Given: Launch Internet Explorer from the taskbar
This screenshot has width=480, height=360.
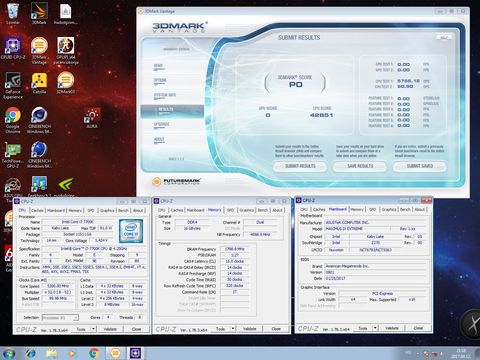Looking at the screenshot, I should point(30,353).
